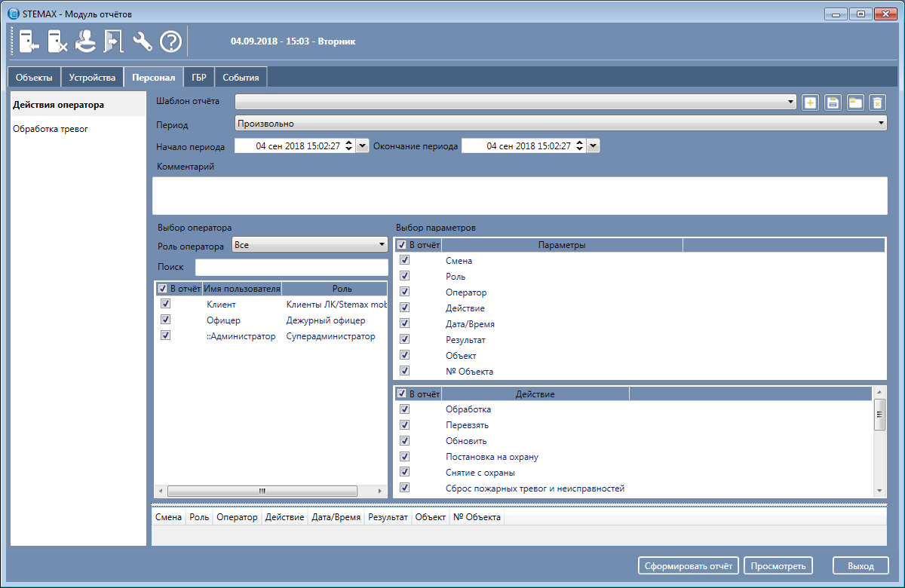Click the vertical scrollbar thumb in actions list
The image size is (905, 588).
tap(879, 415)
